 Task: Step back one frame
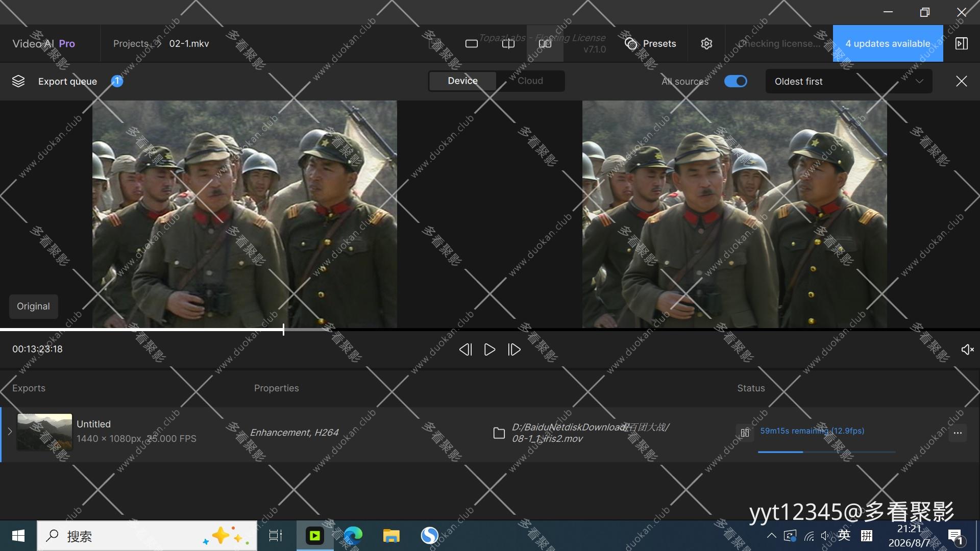click(465, 349)
